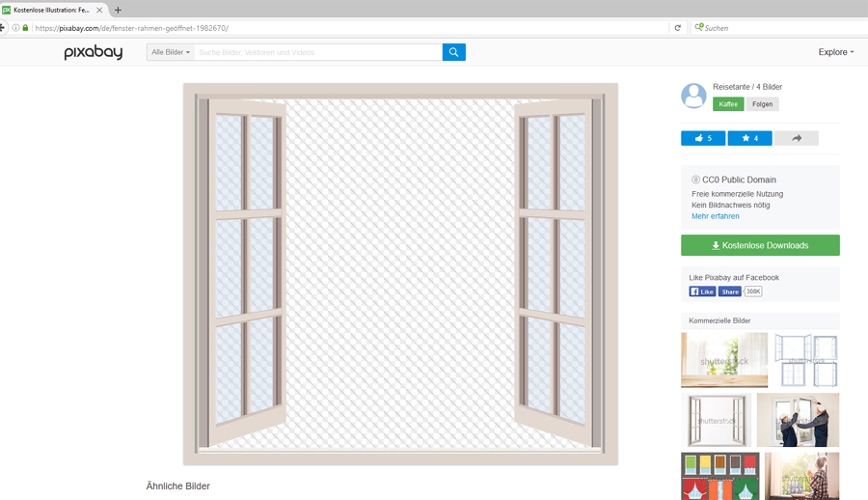Click the browser Suchen search box
This screenshot has height=500, width=868.
pyautogui.click(x=780, y=28)
